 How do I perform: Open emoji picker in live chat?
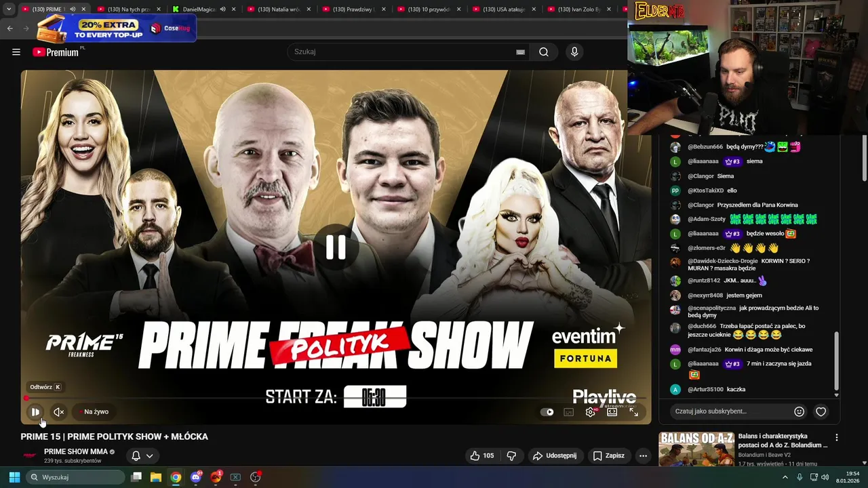(799, 411)
